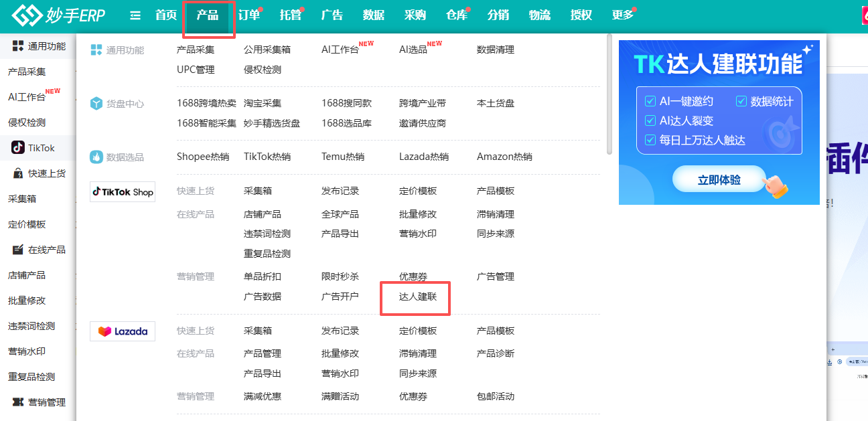Click the 数据选品 flame icon in dropdown panel
868x421 pixels.
tap(96, 157)
